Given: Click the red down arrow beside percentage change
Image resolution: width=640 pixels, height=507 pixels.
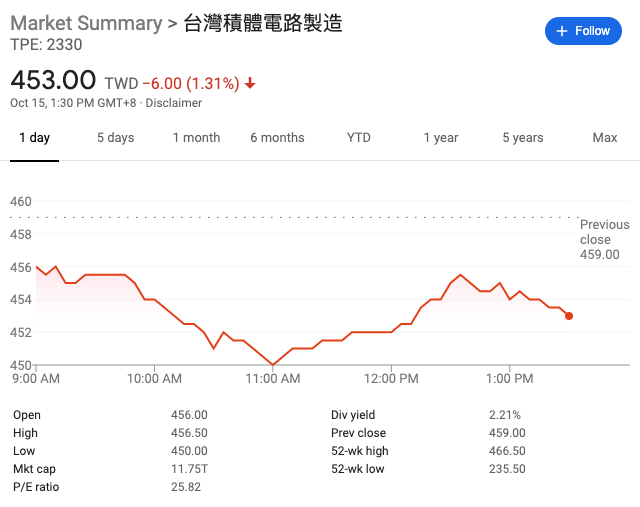Looking at the screenshot, I should 249,83.
